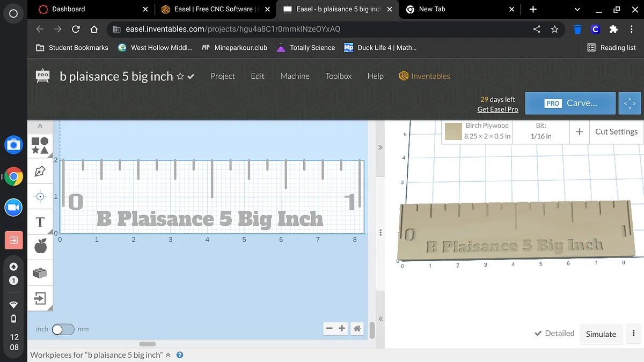Viewport: 644px width, 362px height.
Task: Click the Birch Plywood material swatch
Action: pyautogui.click(x=453, y=131)
